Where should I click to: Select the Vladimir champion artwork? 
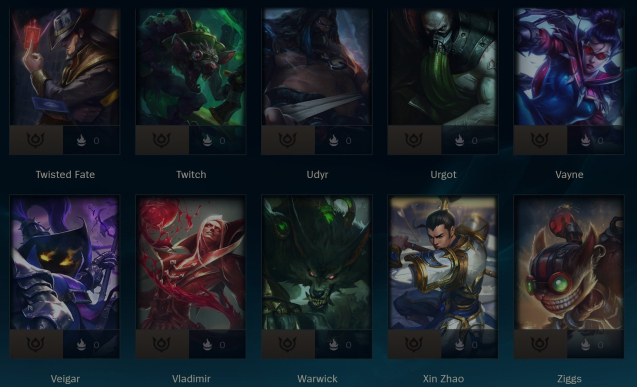click(191, 263)
